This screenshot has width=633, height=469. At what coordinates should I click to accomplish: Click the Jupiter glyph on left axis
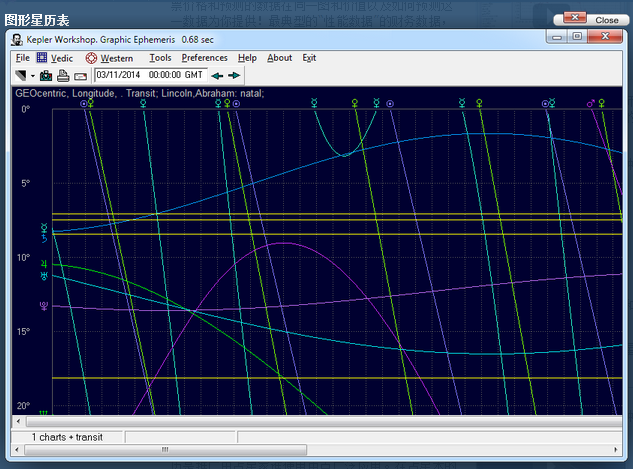click(43, 266)
